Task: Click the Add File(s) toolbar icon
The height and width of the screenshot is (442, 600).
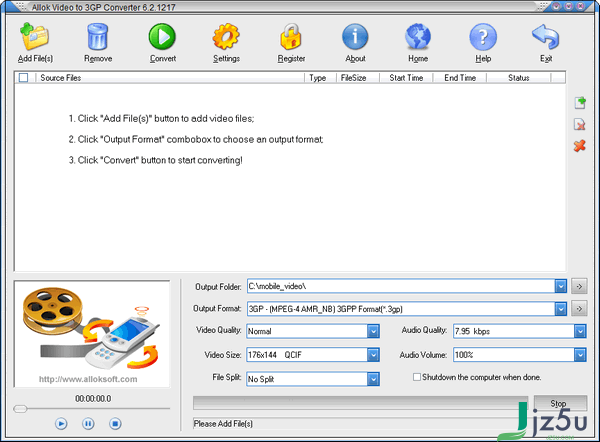Action: click(34, 37)
